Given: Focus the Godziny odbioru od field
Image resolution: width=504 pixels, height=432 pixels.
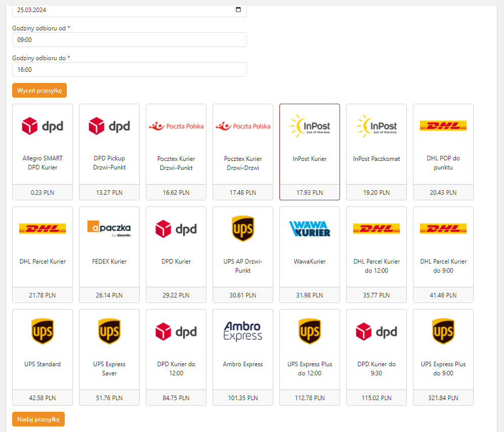Looking at the screenshot, I should pyautogui.click(x=129, y=40).
